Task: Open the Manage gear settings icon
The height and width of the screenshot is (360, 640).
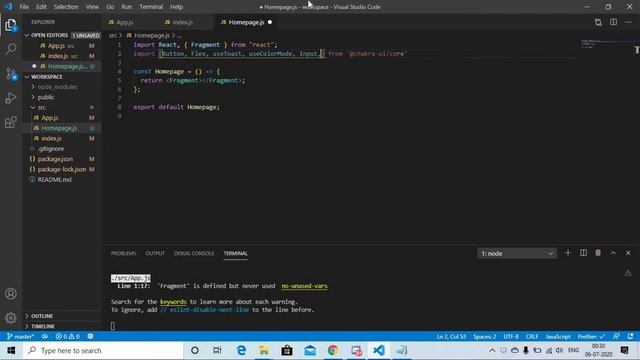Action: click(x=11, y=317)
